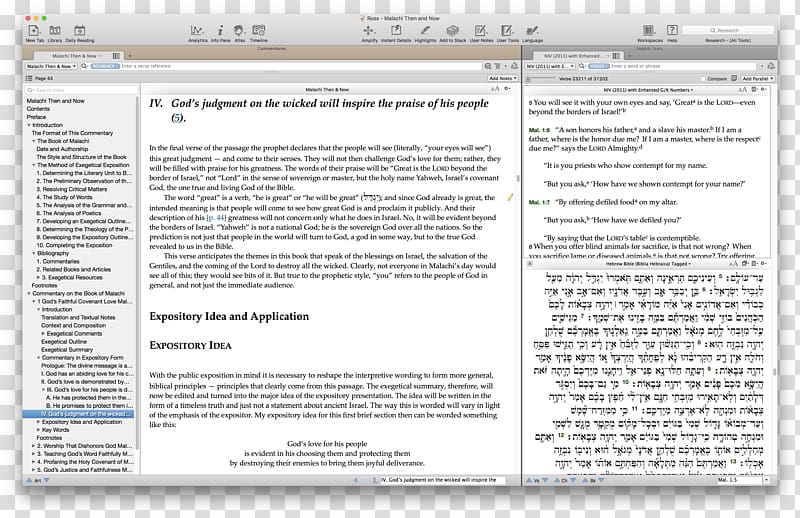Screen dimensions: 800x518
Task: Open the Language tool
Action: (532, 33)
